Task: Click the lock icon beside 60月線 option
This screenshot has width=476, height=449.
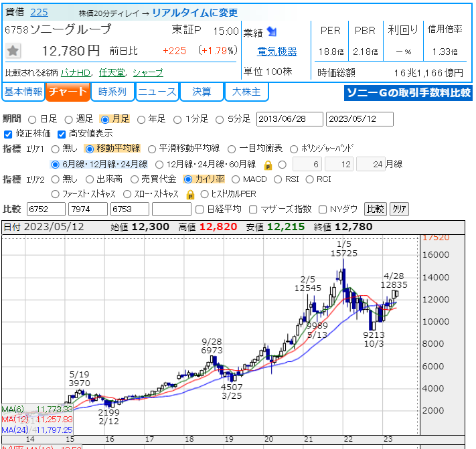Action: [x=268, y=165]
